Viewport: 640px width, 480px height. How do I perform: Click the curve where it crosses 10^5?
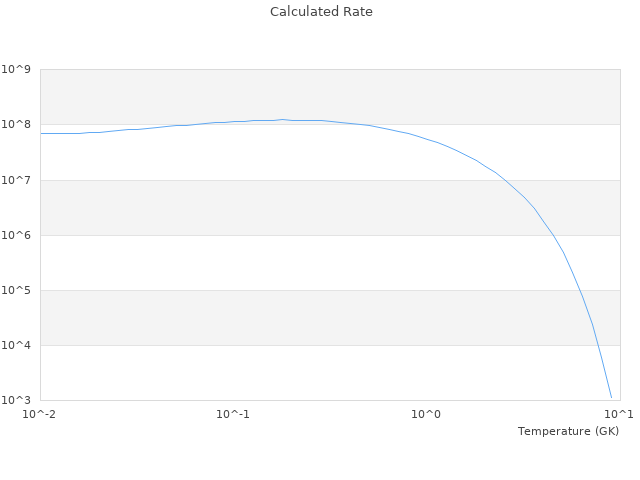point(581,290)
